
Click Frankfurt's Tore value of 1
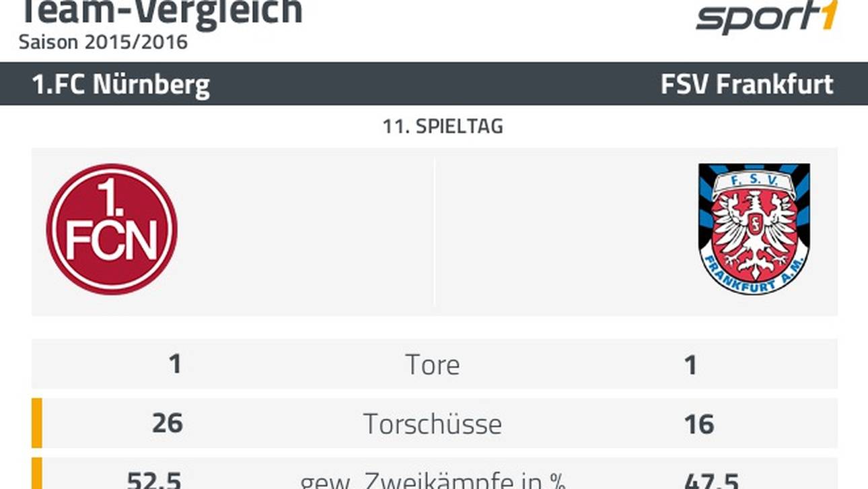(690, 364)
